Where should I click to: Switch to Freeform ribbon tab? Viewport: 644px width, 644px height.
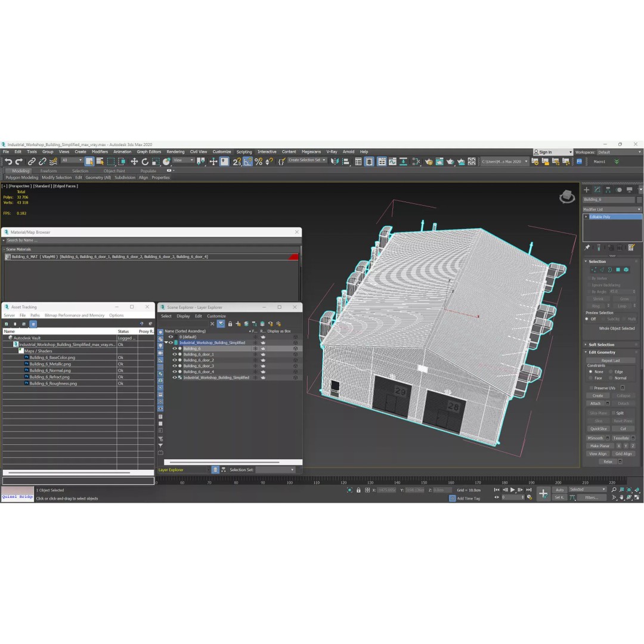(x=48, y=171)
